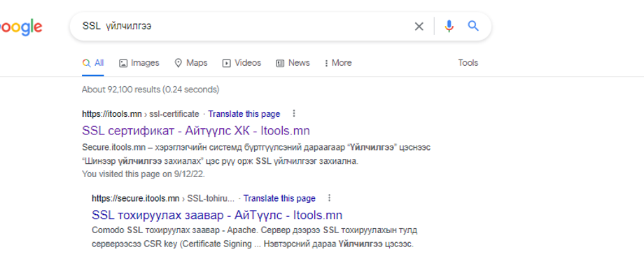
Task: Switch to the News tab
Action: (293, 63)
